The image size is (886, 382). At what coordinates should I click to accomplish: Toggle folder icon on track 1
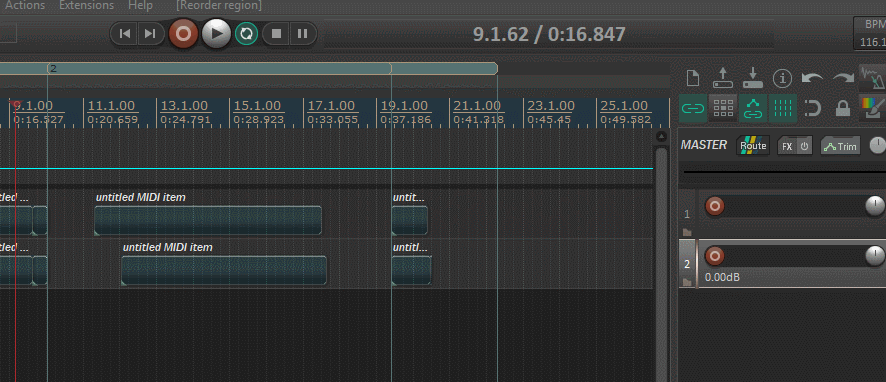(x=687, y=232)
